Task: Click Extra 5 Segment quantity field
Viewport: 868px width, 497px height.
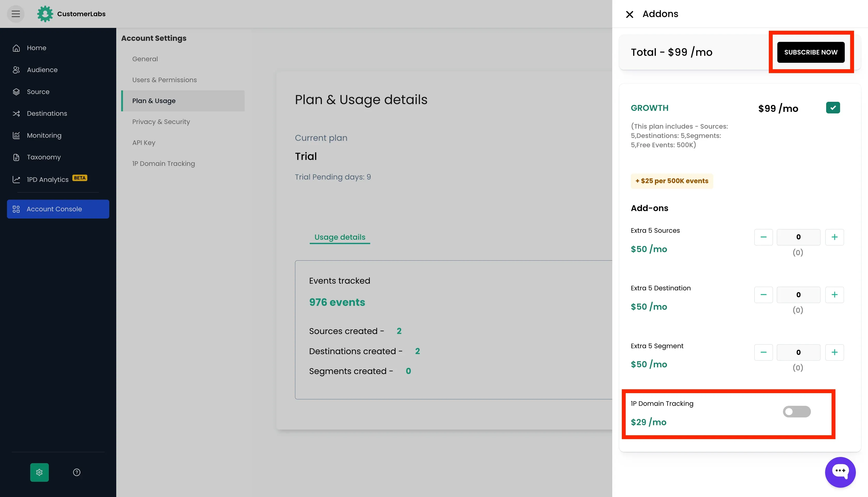Action: [x=798, y=353]
